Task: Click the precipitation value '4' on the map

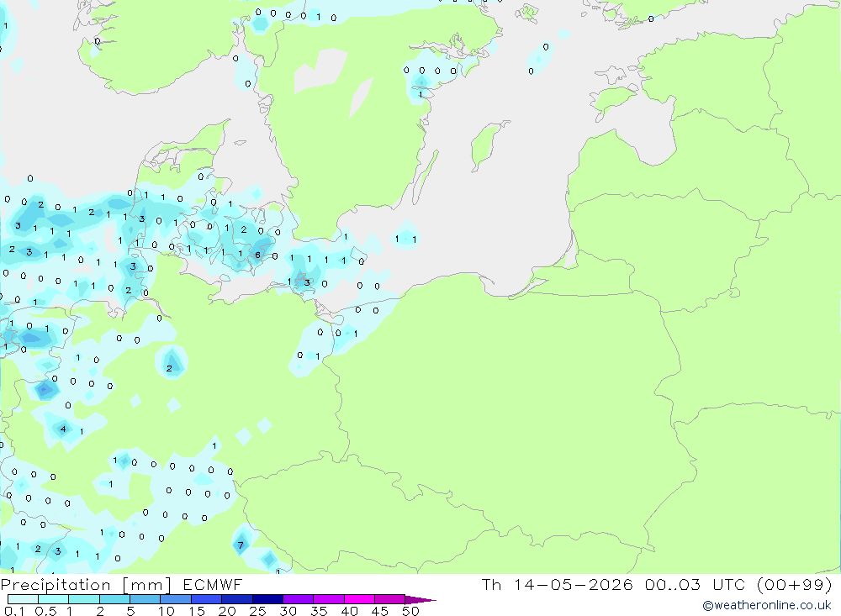Action: coord(63,429)
